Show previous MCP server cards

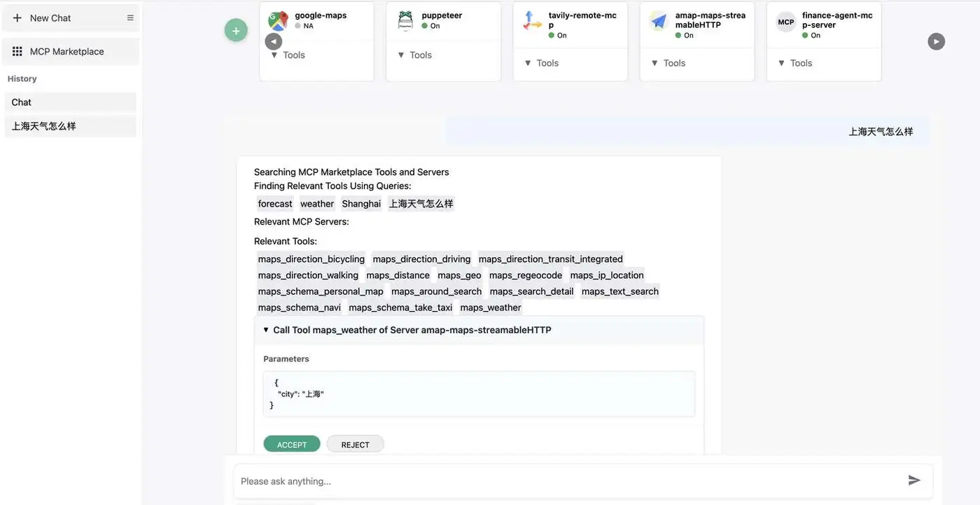coord(274,41)
